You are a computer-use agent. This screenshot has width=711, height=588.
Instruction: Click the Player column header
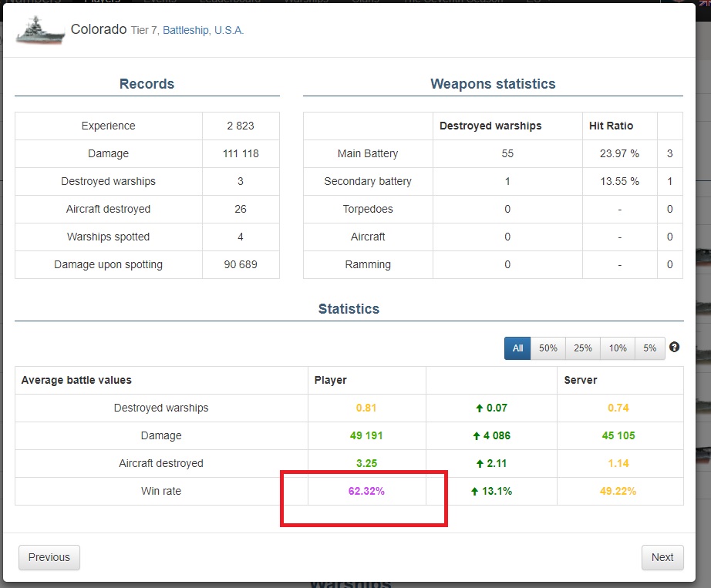click(x=331, y=381)
